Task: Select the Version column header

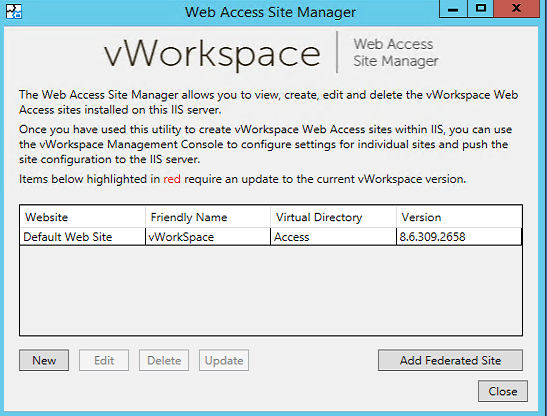Action: coord(459,217)
